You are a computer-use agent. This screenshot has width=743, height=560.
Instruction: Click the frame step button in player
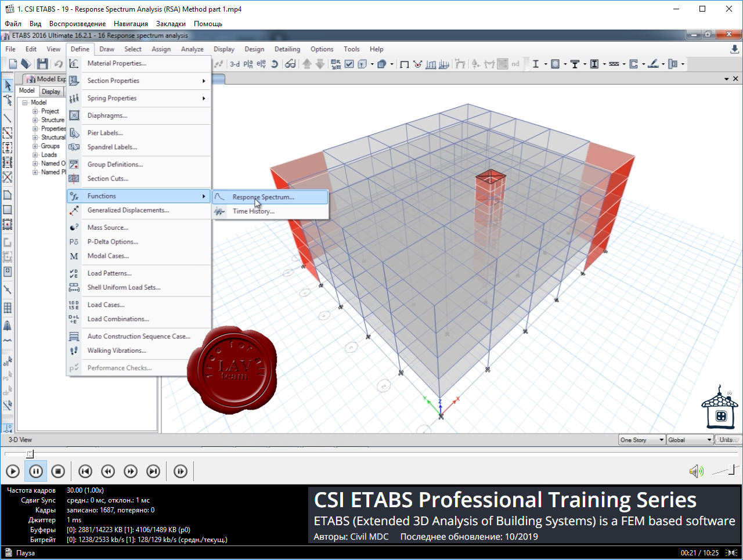point(181,471)
